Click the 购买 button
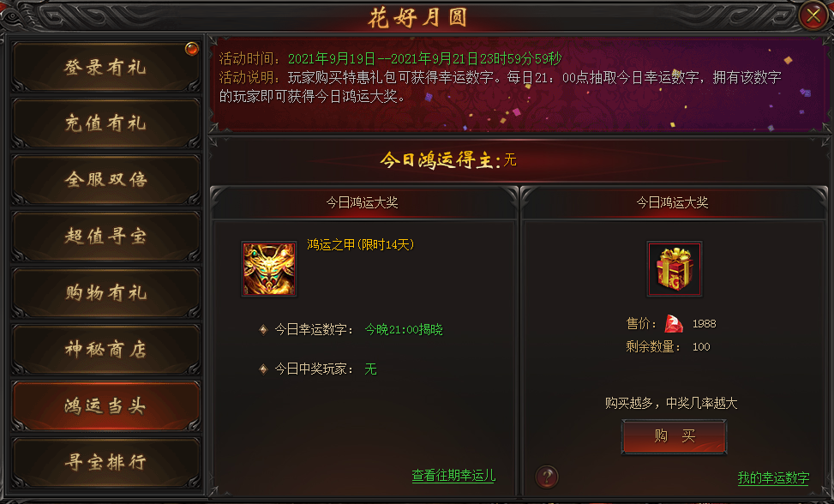 pyautogui.click(x=674, y=436)
